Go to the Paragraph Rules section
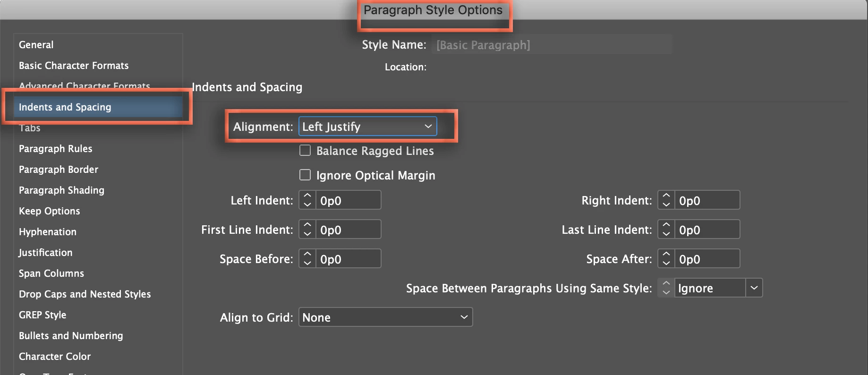This screenshot has height=375, width=868. pyautogui.click(x=56, y=149)
